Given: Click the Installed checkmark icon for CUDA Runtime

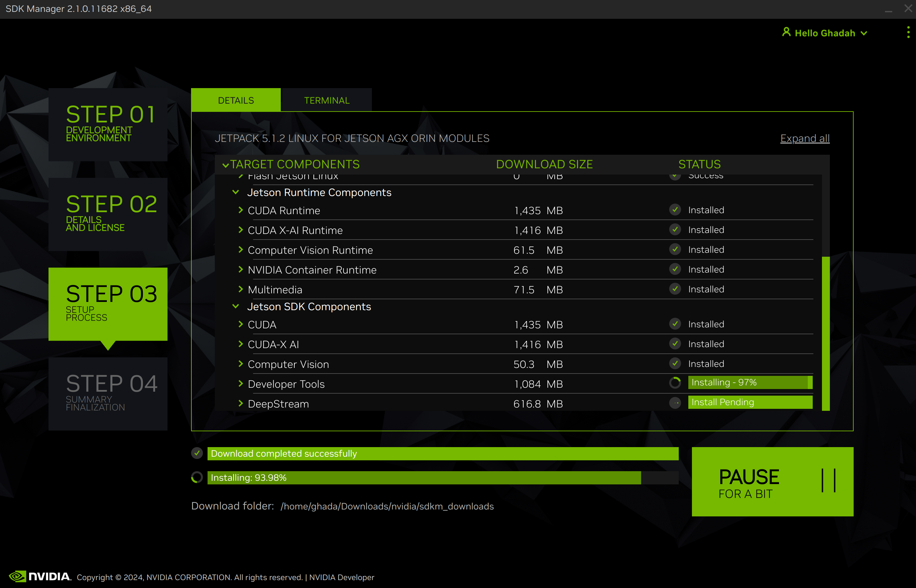Looking at the screenshot, I should tap(675, 210).
